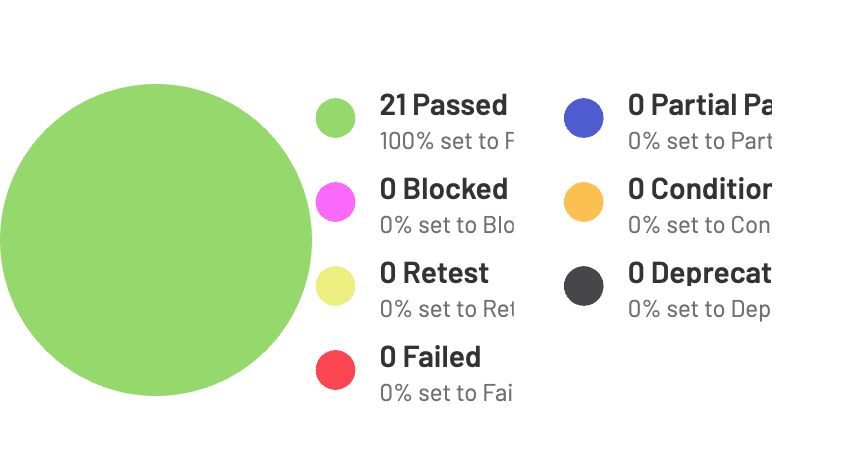Viewport: 852px width, 460px height.
Task: Click the magenta Blocked legend dot
Action: (336, 202)
